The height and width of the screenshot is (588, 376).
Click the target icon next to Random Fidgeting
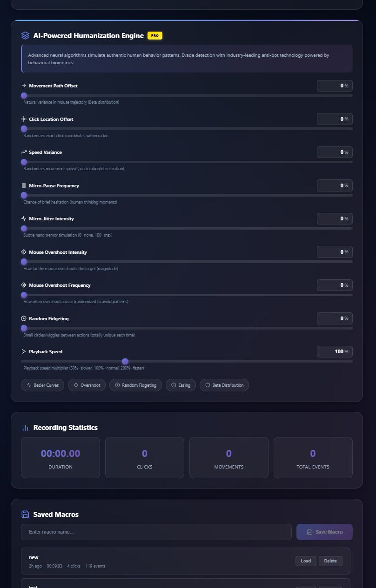[23, 318]
